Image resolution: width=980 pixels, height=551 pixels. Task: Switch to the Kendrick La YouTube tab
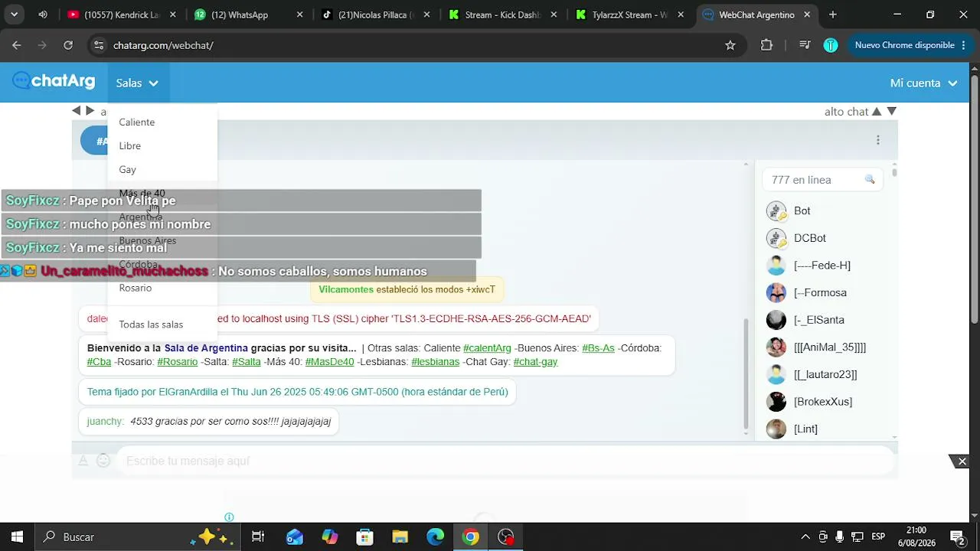pyautogui.click(x=121, y=15)
